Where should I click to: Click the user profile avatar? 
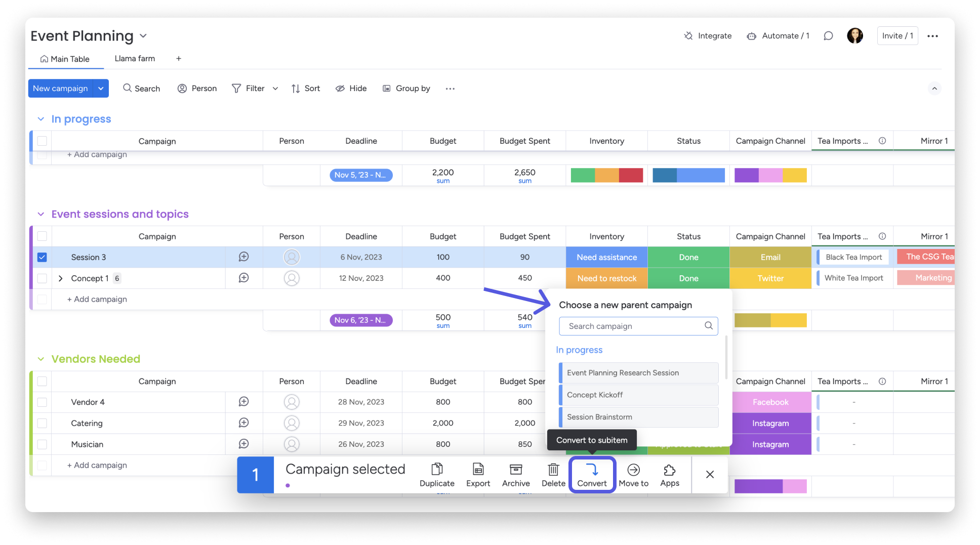[x=855, y=35]
